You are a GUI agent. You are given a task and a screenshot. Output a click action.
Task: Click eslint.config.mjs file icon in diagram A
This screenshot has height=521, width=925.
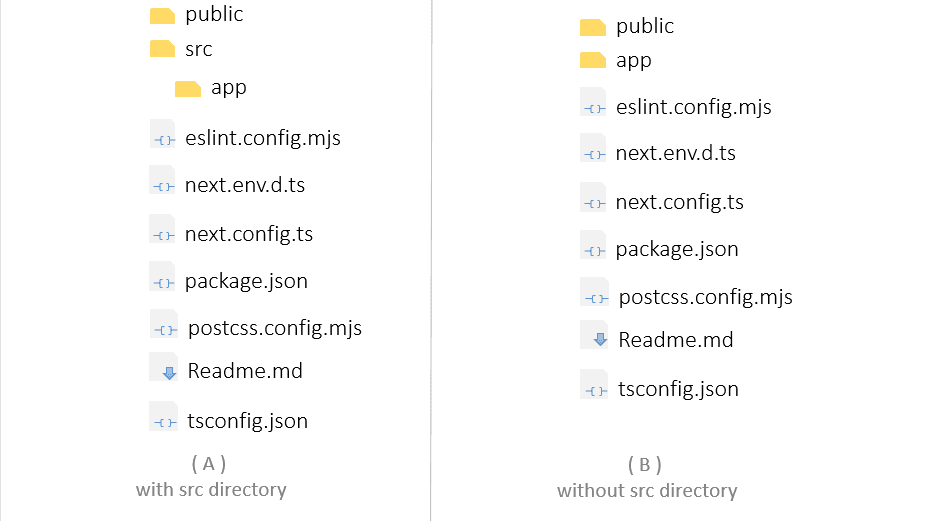click(163, 134)
